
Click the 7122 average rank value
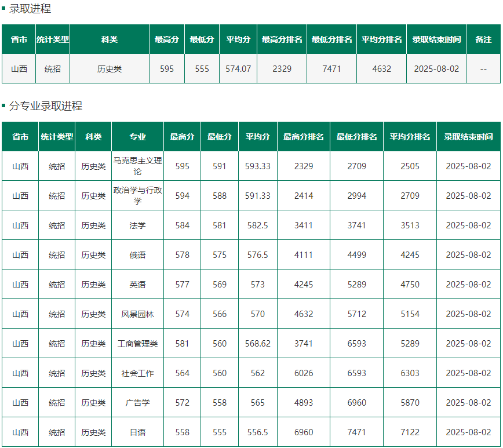click(410, 432)
